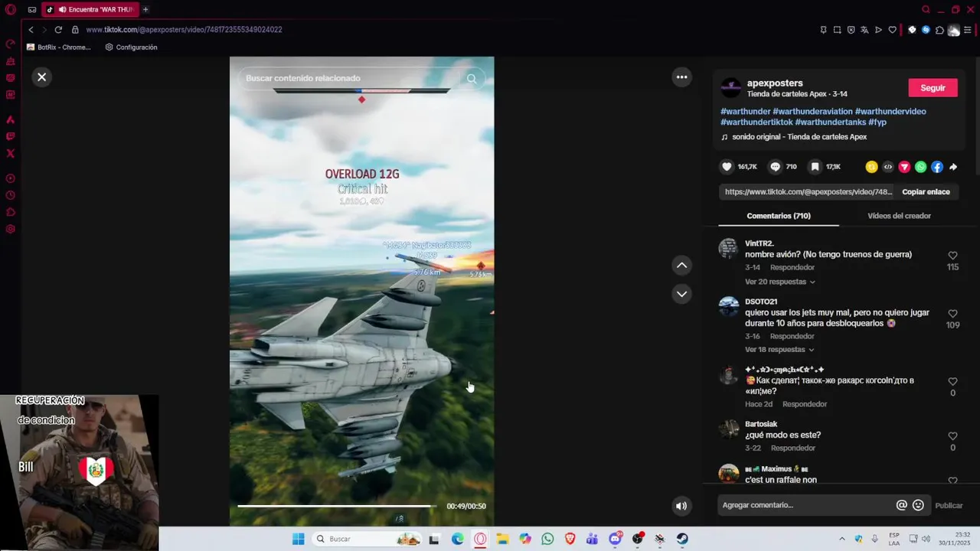The image size is (980, 551).
Task: Open Opera easy setup menu
Action: pos(968,30)
